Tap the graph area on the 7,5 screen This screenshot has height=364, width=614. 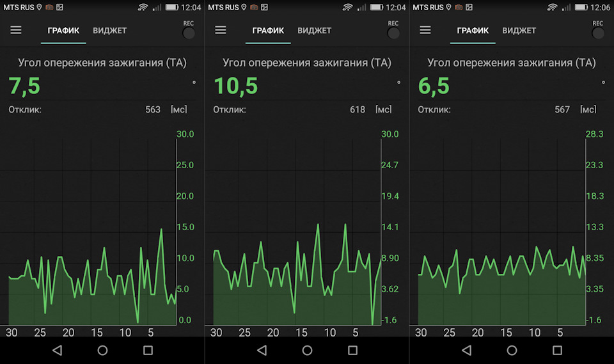click(x=92, y=231)
